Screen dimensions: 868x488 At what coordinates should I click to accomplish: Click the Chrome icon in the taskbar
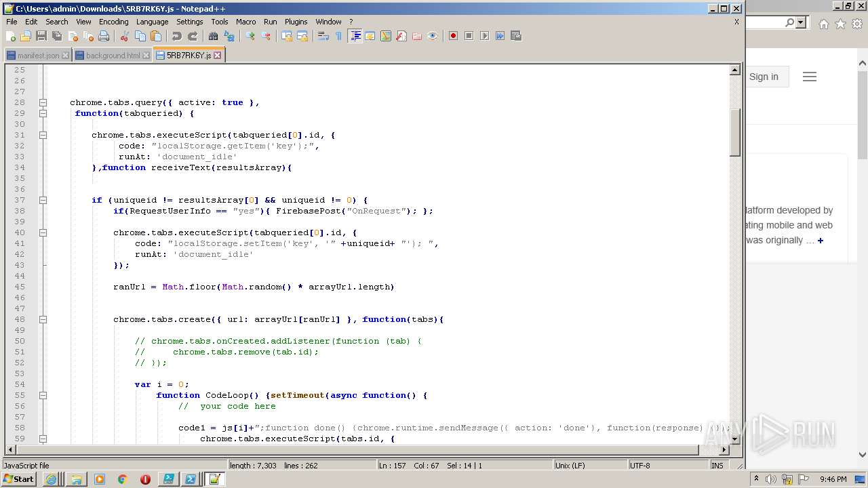pos(123,479)
